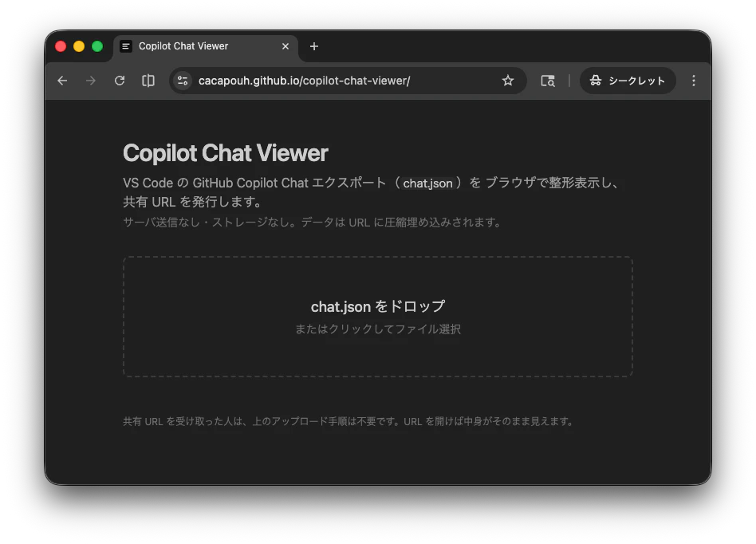Open the tab search icon next to address bar
The image size is (756, 544).
click(x=548, y=81)
